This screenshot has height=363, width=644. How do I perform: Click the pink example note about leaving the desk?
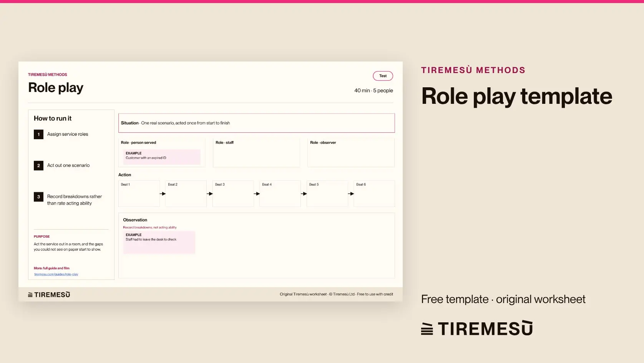(159, 242)
